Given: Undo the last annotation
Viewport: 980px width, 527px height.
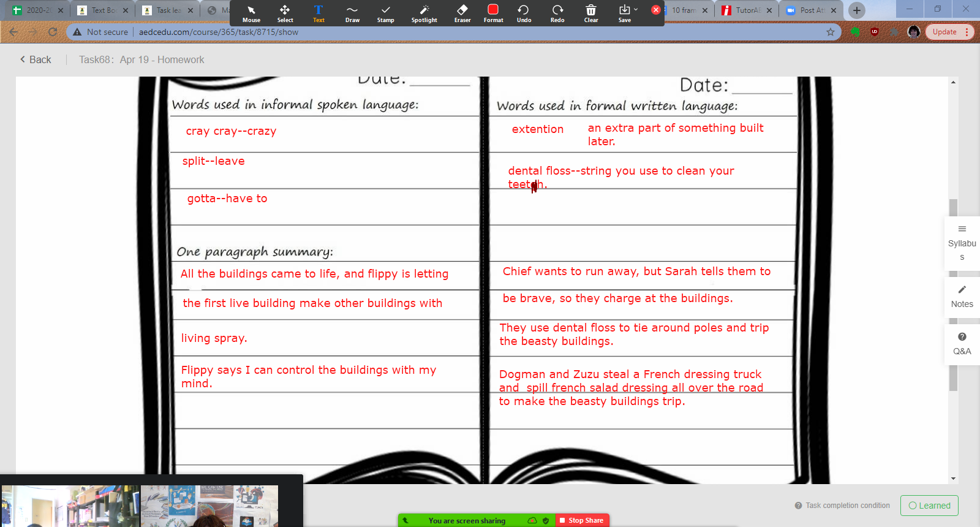Looking at the screenshot, I should tap(524, 13).
